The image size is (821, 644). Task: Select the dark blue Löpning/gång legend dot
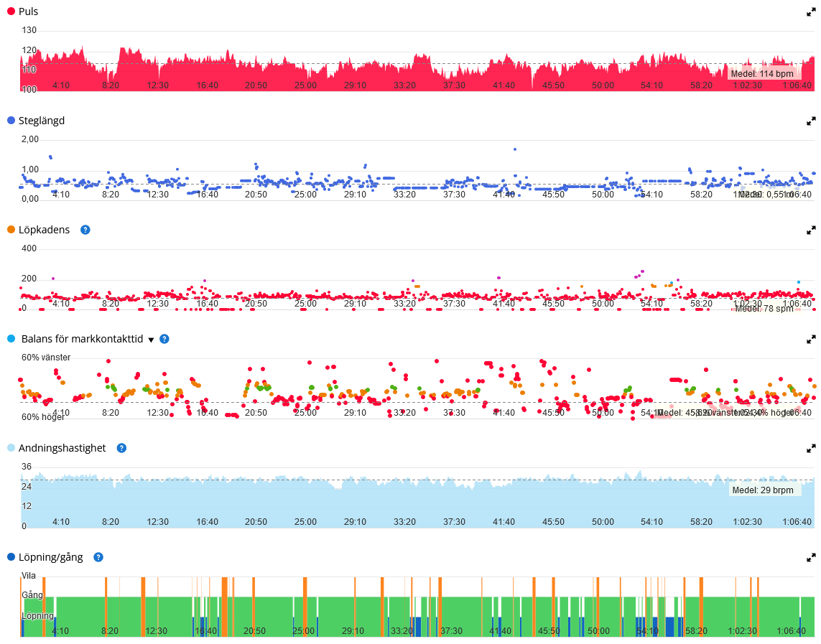point(11,557)
